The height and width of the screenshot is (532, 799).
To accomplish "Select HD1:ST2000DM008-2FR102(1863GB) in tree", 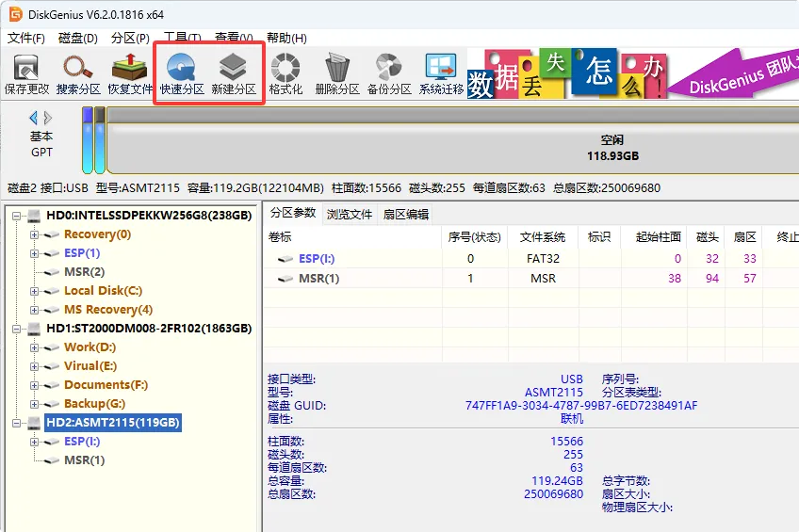I will pos(149,329).
